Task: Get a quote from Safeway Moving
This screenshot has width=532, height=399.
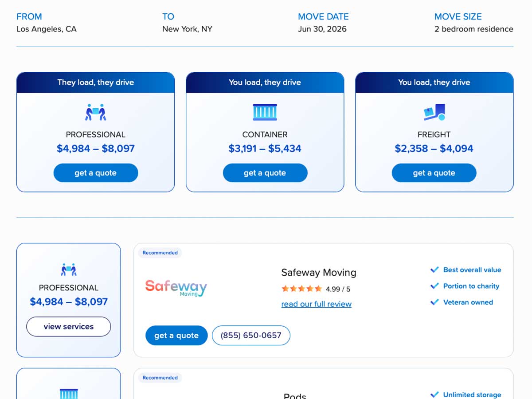Action: click(x=176, y=336)
